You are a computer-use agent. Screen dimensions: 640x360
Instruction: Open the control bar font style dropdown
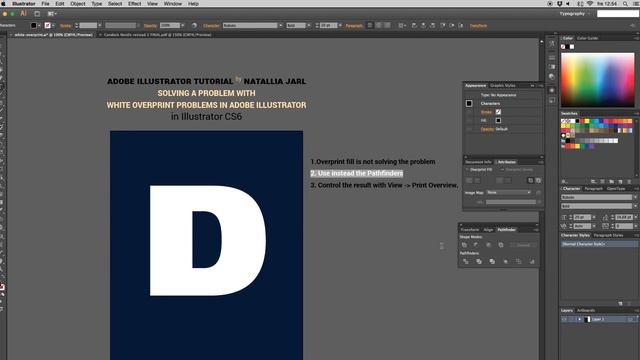pyautogui.click(x=309, y=25)
